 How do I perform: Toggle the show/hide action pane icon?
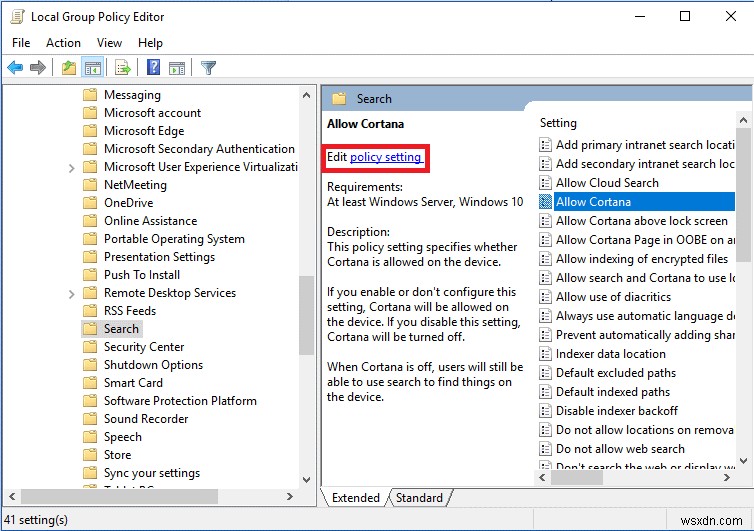coord(177,68)
